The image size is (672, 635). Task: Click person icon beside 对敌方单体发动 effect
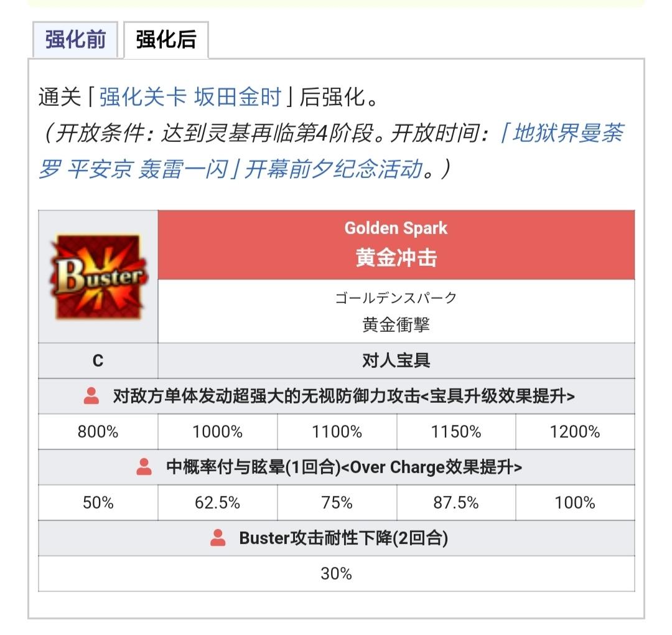click(x=91, y=396)
